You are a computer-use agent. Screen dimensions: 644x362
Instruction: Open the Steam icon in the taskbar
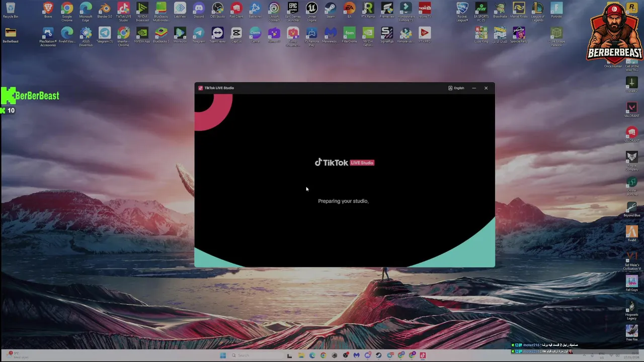(x=378, y=355)
